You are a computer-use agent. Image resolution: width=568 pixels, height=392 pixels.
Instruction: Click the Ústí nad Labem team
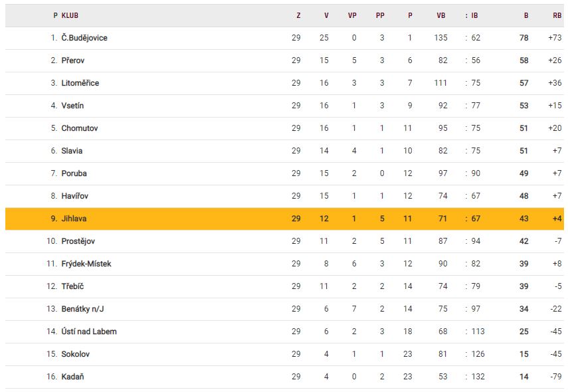(89, 332)
